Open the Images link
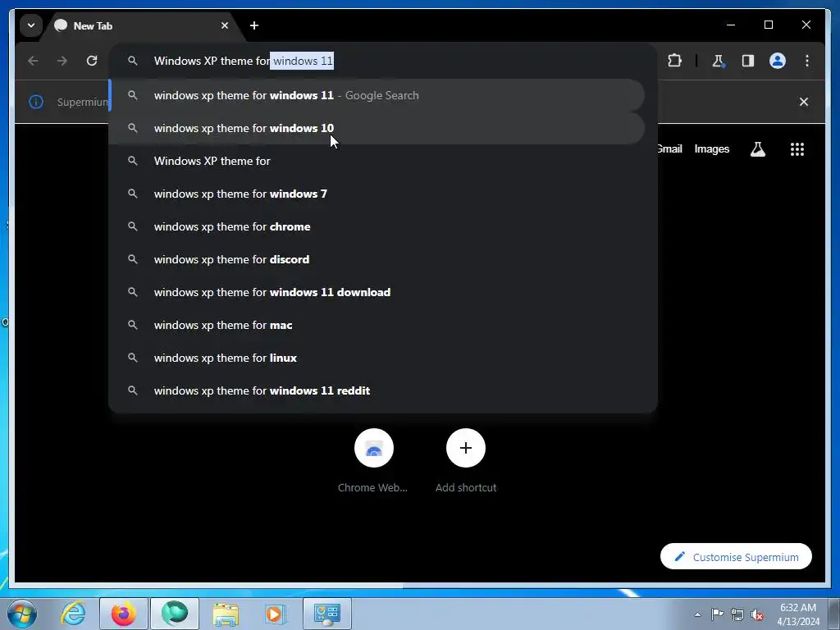This screenshot has height=630, width=840. click(711, 149)
